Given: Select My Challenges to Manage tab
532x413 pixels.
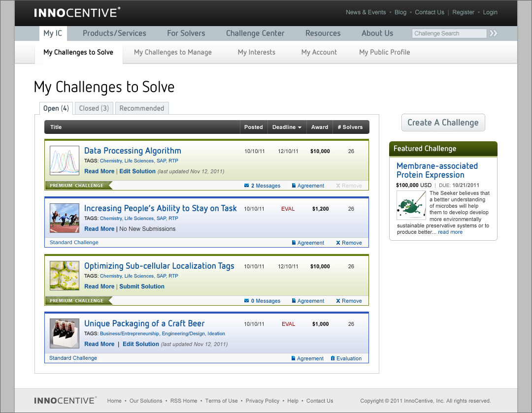Looking at the screenshot, I should (x=173, y=52).
